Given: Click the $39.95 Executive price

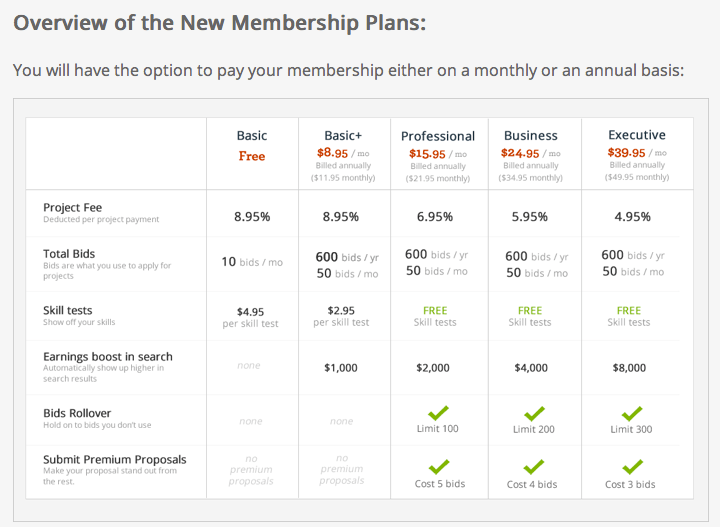Looking at the screenshot, I should point(627,153).
